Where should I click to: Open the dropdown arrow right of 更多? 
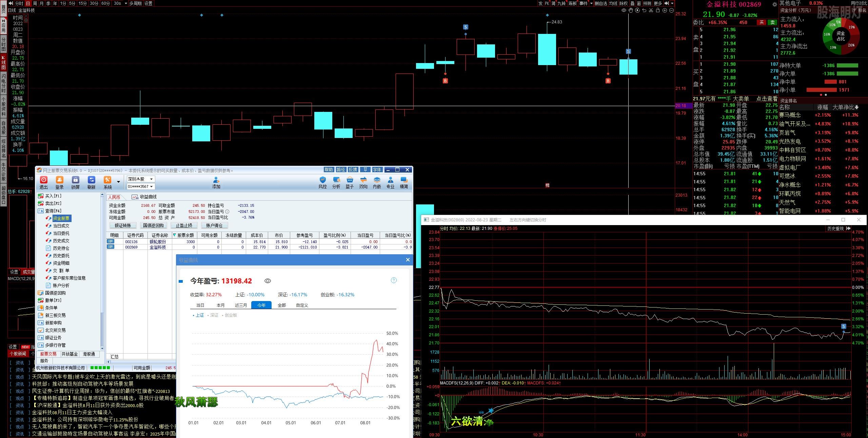tap(672, 3)
